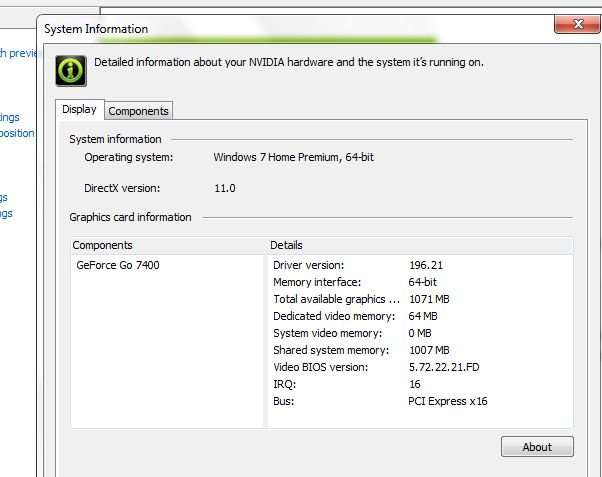Click Windows 7 Home Premium, 64-bit text
Screen dimensions: 602x477
pyautogui.click(x=293, y=157)
